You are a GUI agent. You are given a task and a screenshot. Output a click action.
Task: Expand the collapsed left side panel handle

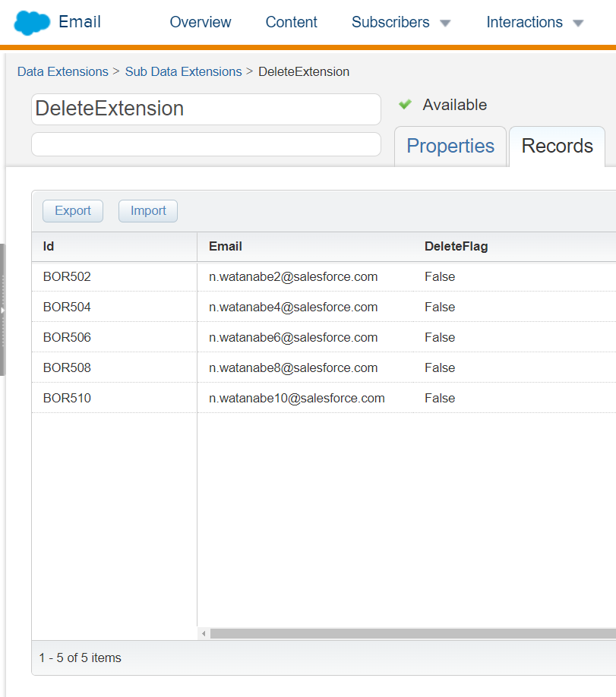tap(2, 310)
